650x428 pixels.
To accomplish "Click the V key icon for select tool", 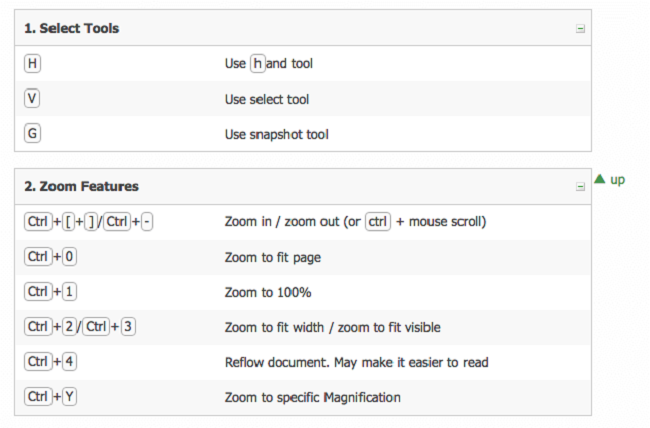I will [32, 99].
